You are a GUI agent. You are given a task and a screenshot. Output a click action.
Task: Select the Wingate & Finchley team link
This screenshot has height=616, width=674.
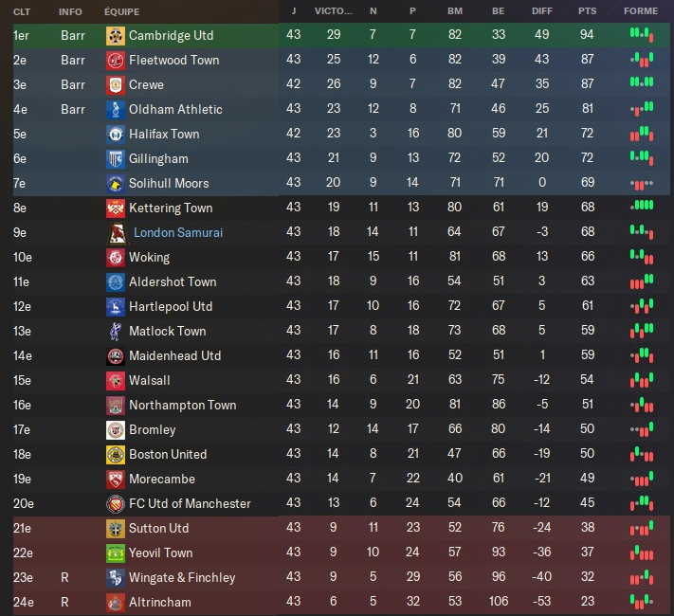pos(182,578)
